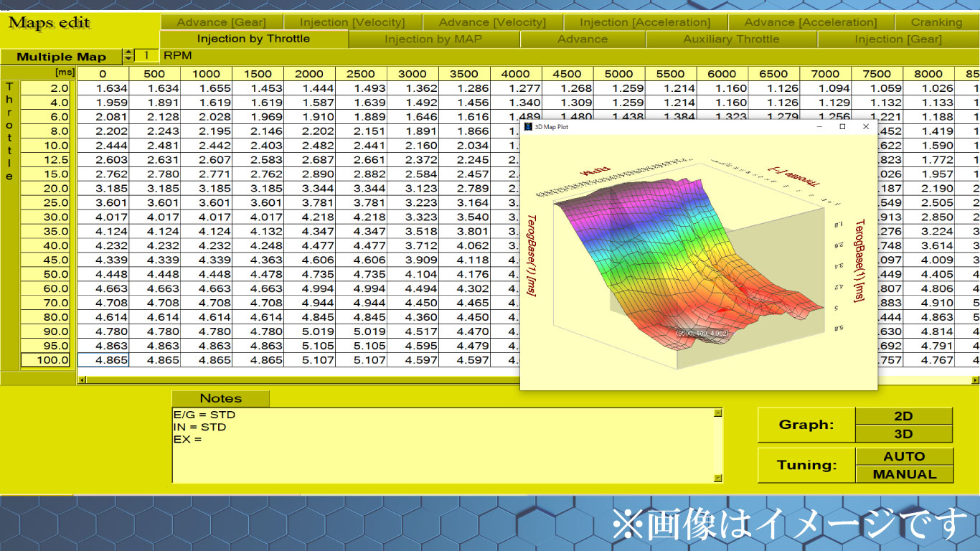Decrease the Multiple Map number with down arrow
Screen dimensions: 980x551
click(x=128, y=59)
